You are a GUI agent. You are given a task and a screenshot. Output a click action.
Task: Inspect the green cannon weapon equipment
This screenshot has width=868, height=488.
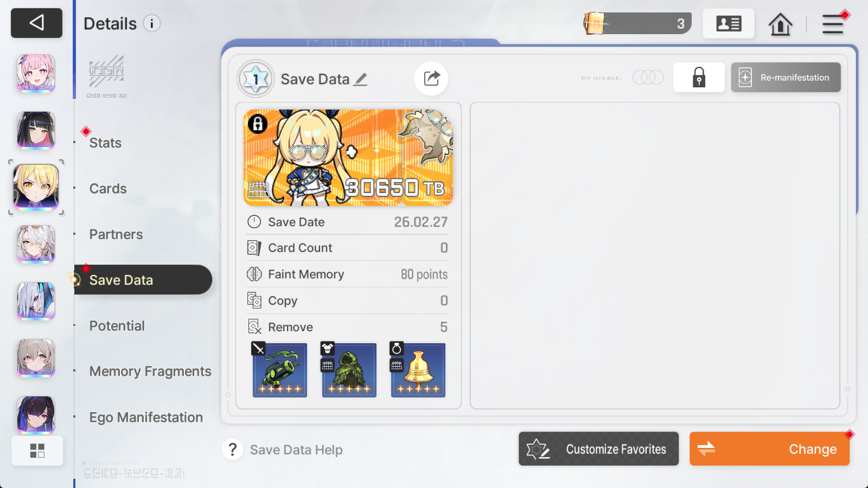(280, 370)
